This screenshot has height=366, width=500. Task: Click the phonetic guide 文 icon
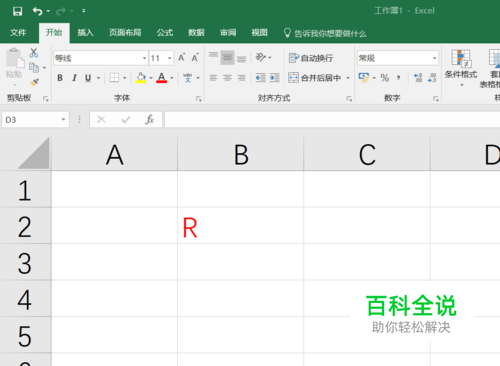188,78
